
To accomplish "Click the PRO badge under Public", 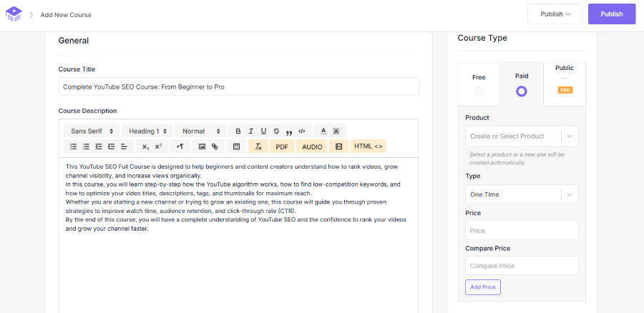I will [565, 90].
